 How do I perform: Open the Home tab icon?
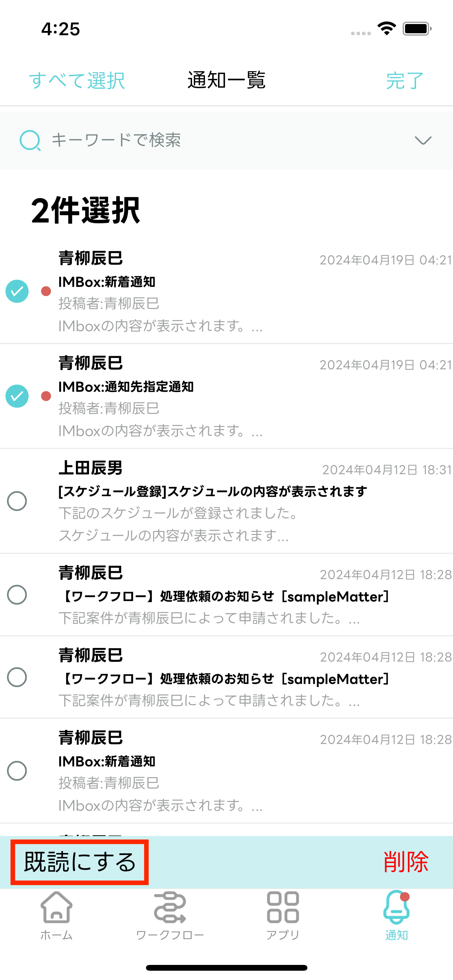coord(57,908)
